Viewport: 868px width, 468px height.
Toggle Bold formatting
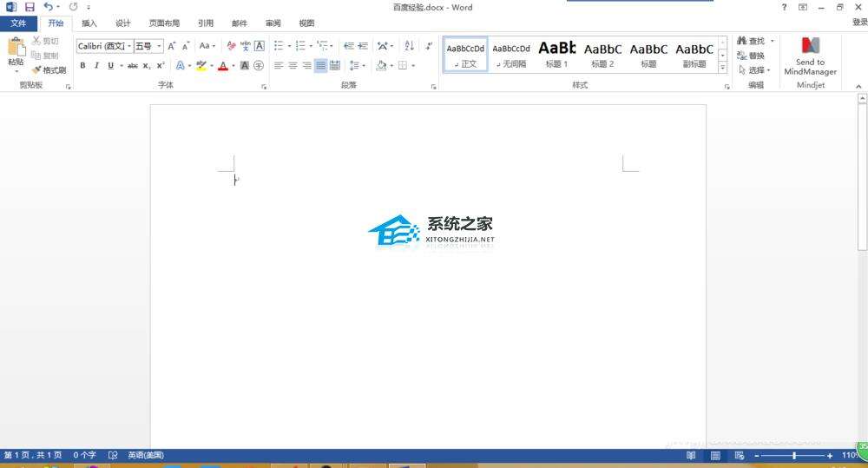coord(82,65)
